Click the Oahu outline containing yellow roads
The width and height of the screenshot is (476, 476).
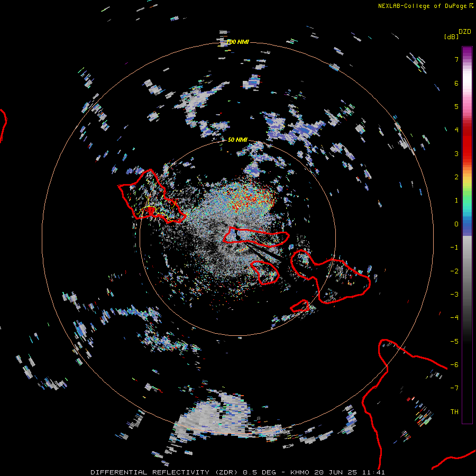pos(152,196)
